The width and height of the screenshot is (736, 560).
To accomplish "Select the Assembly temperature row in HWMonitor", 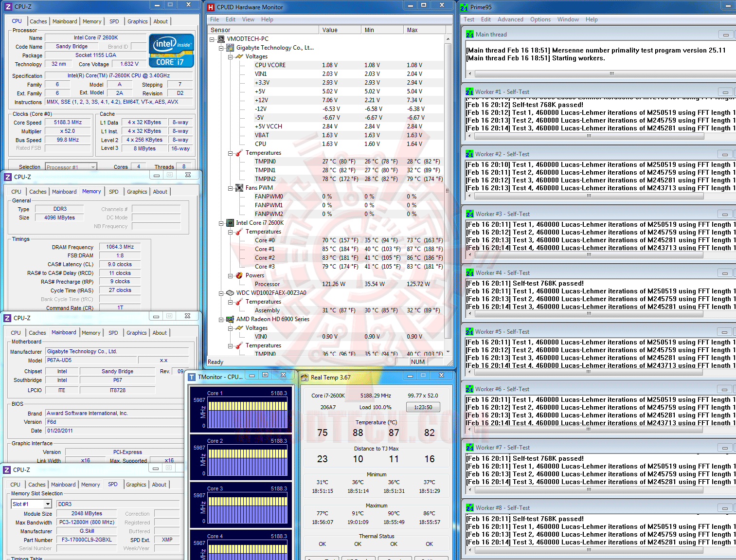I will pos(326,310).
